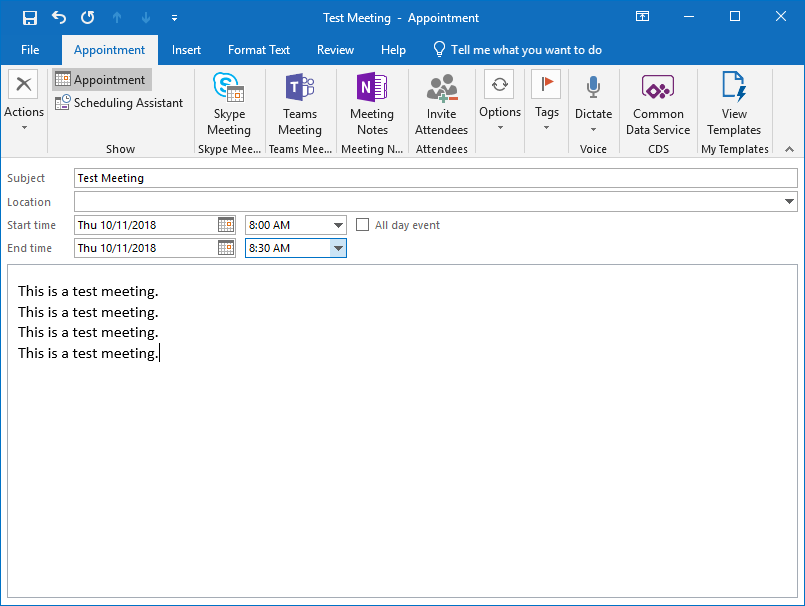Open the Location dropdown list
Image resolution: width=805 pixels, height=606 pixels.
click(x=791, y=202)
